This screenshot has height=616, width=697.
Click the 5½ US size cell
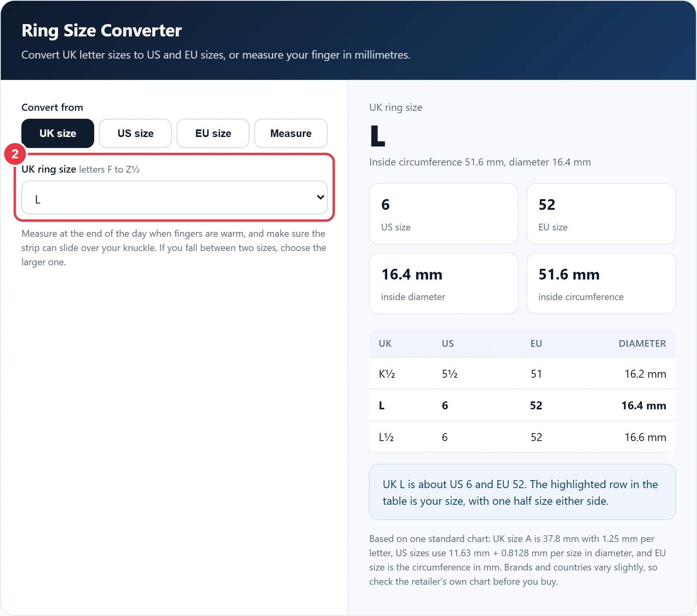pos(450,374)
